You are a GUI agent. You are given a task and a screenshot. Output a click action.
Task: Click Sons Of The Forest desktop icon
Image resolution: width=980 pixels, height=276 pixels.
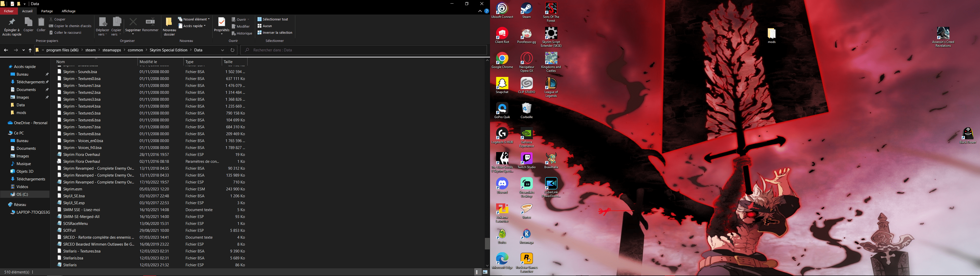click(x=551, y=13)
